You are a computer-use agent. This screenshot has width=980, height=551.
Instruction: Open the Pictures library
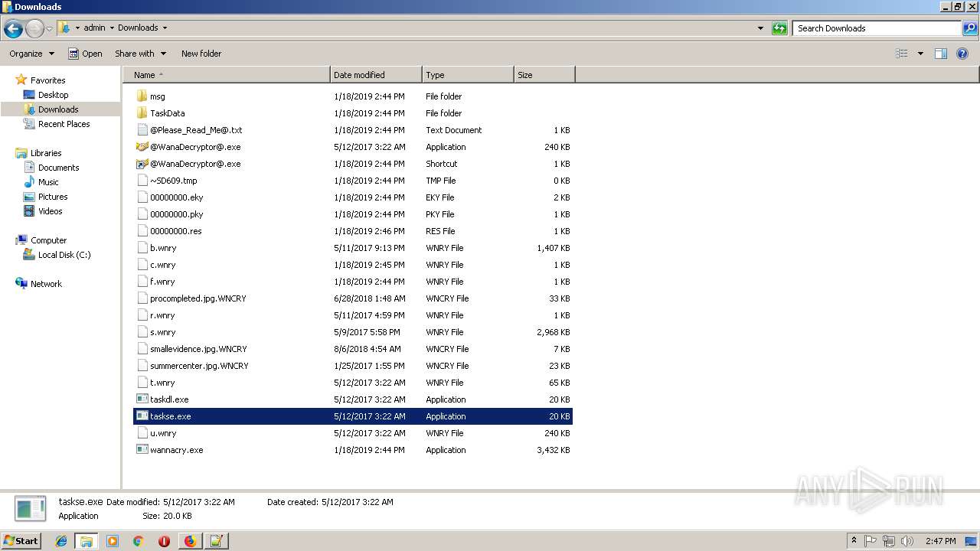point(53,197)
